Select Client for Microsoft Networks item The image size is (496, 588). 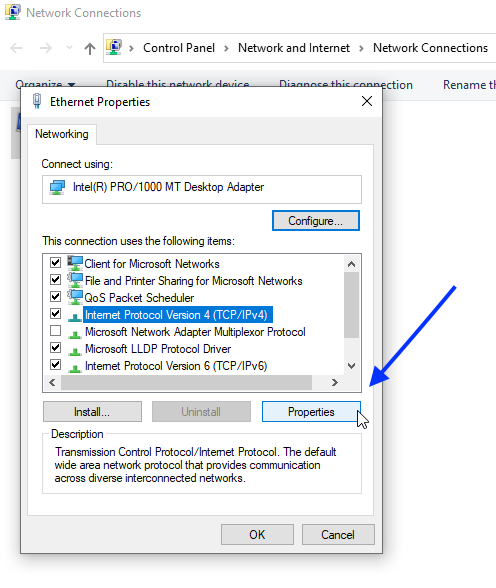pos(152,264)
